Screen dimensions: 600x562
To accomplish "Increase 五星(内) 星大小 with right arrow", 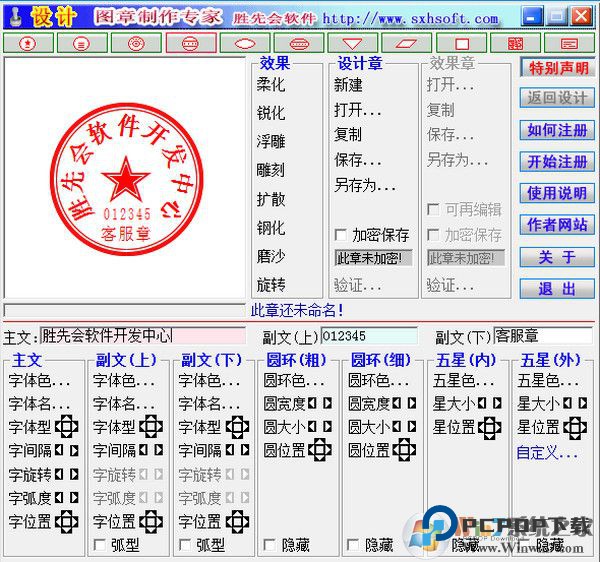I will point(497,403).
